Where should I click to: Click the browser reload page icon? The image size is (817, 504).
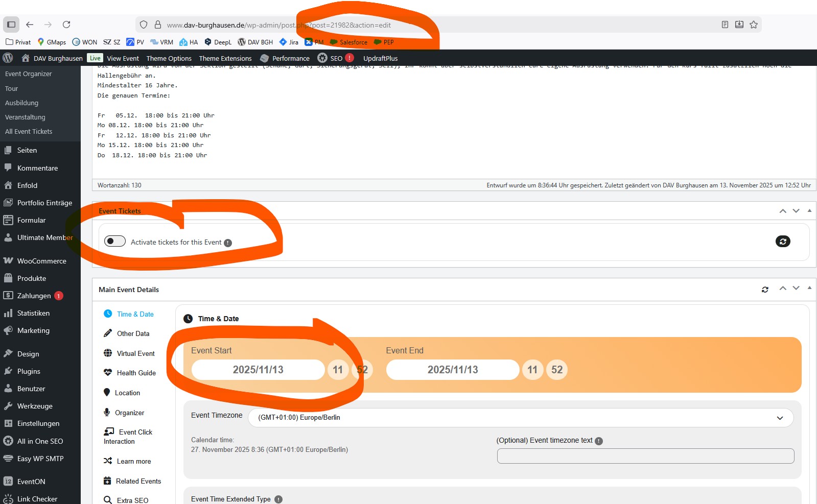(66, 25)
